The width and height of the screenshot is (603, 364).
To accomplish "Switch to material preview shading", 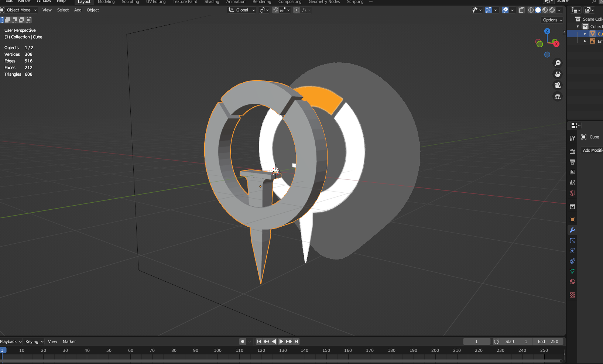I will tap(545, 10).
